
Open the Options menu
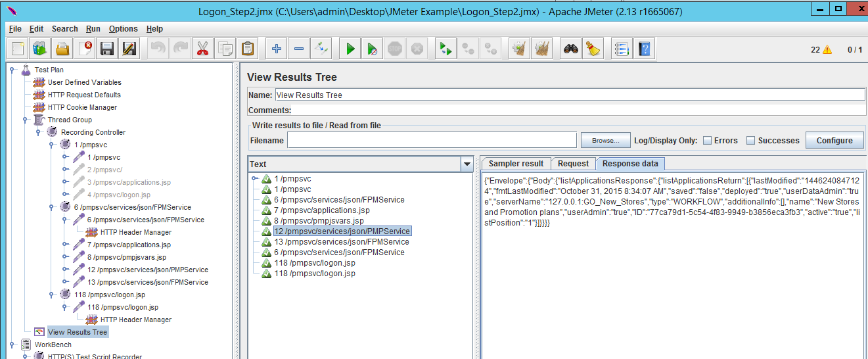pos(124,29)
